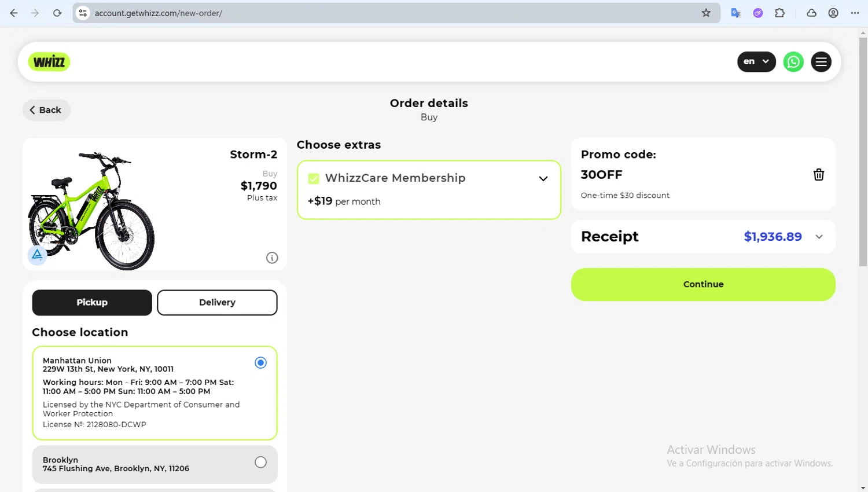Click the cloud icon in browser toolbar

pyautogui.click(x=812, y=13)
